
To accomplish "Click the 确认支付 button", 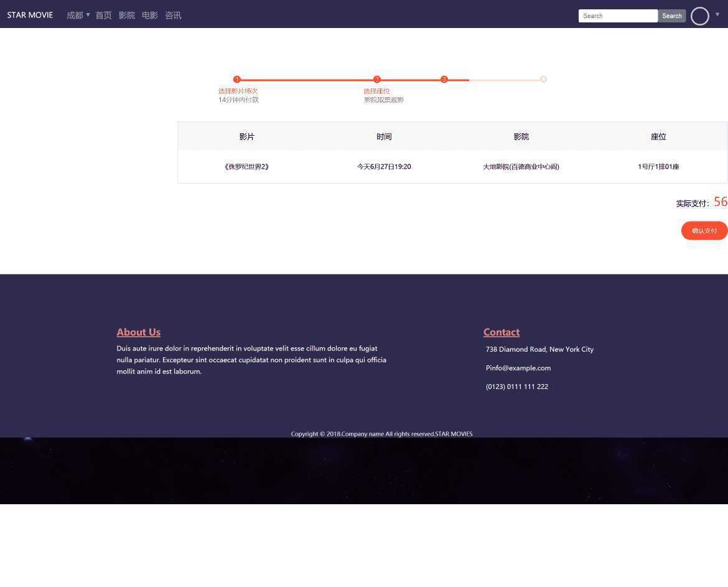I will click(704, 230).
